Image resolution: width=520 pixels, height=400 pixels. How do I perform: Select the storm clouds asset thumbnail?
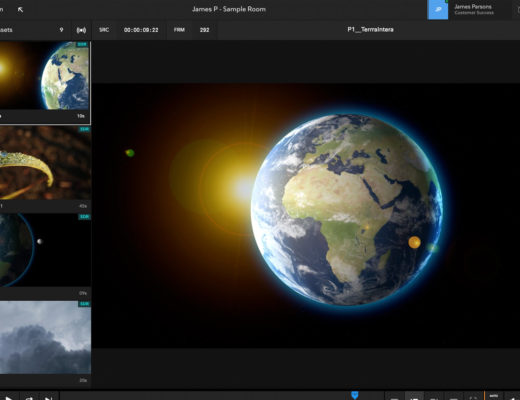coord(45,337)
